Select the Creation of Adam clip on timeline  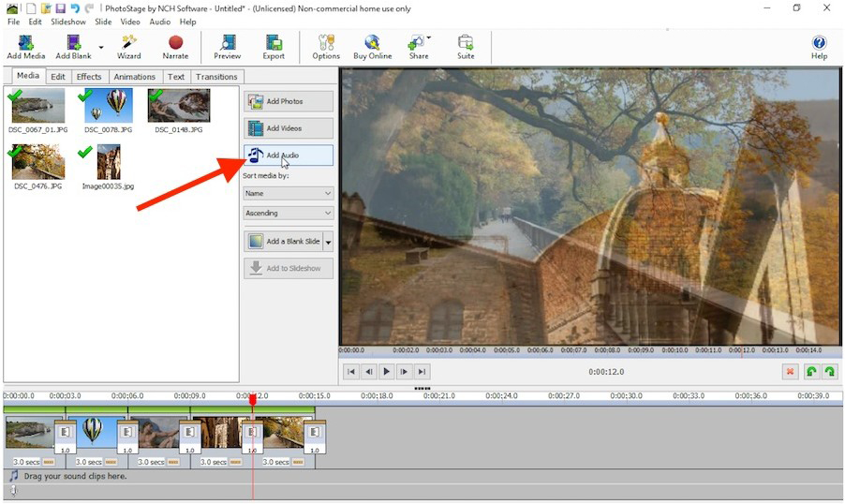159,434
